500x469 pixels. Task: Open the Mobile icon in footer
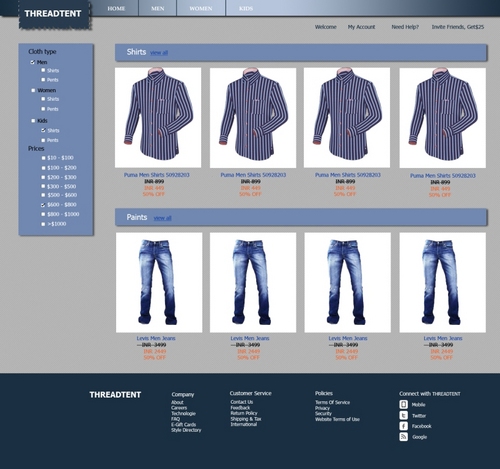click(403, 405)
